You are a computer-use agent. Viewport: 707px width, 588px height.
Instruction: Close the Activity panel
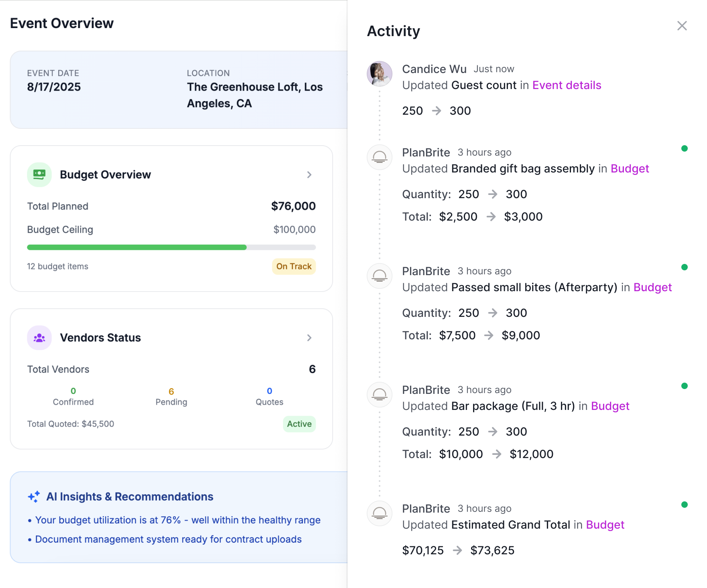[x=682, y=26]
